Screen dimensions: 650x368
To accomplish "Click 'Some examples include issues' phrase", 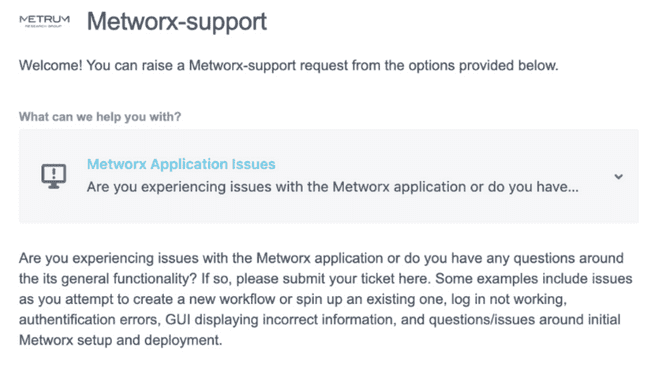I will 534,278.
